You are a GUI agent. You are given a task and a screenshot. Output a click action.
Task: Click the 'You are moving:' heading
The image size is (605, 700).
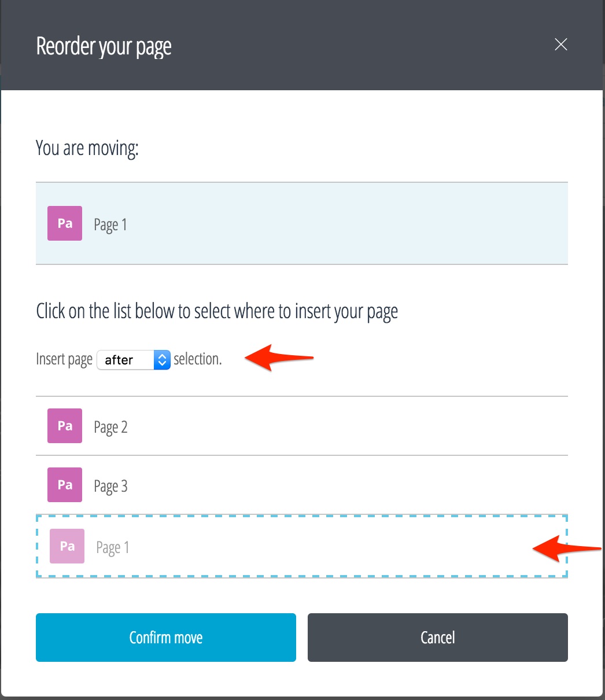[x=87, y=149]
